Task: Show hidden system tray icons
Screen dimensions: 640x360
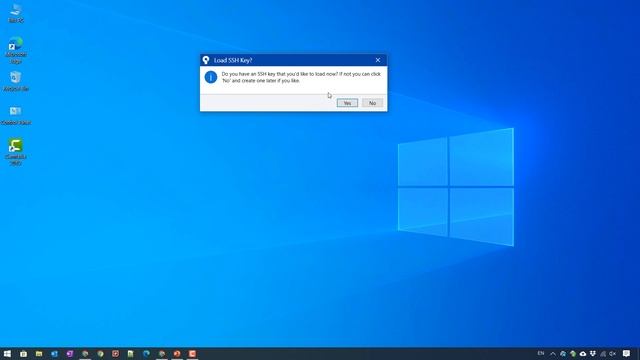Action: pos(553,353)
